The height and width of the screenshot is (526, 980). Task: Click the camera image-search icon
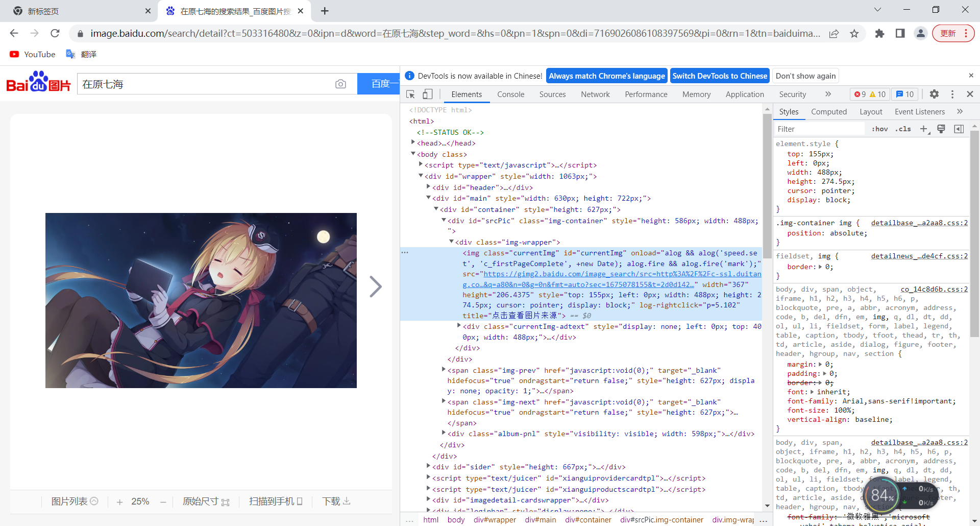(340, 84)
